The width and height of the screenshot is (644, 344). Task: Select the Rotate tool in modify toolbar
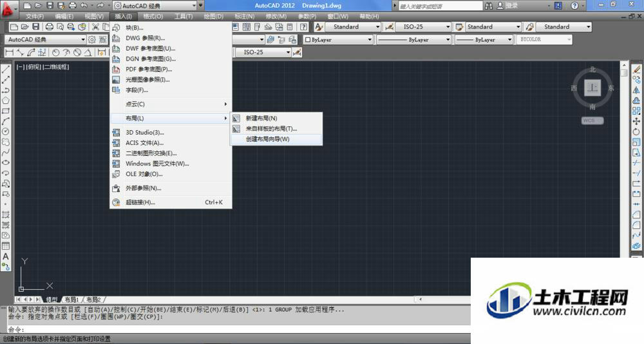pos(636,132)
